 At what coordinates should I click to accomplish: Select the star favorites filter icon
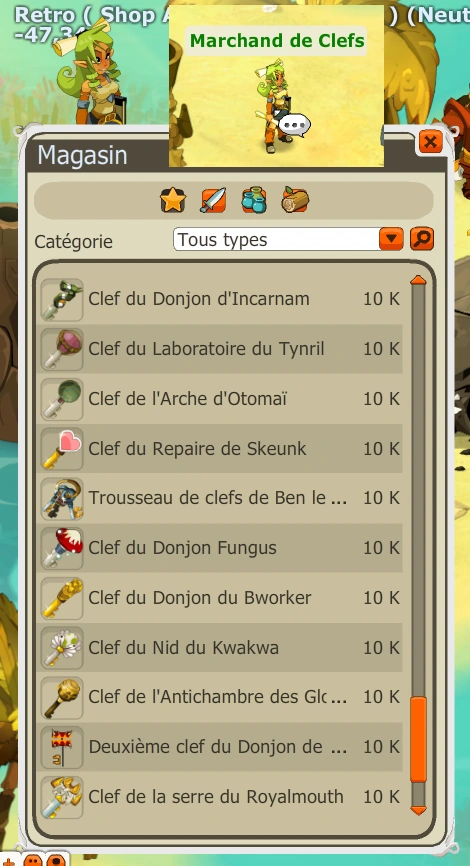[x=173, y=200]
